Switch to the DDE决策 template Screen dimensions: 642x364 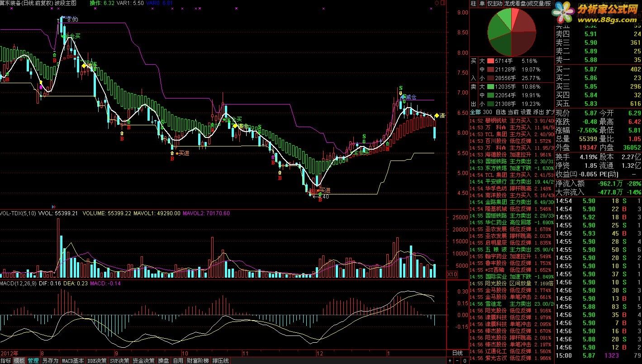coord(97,361)
